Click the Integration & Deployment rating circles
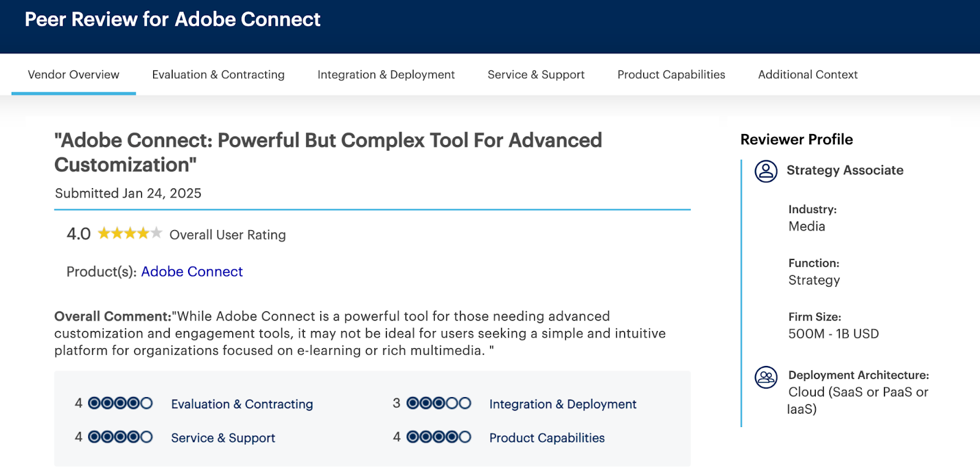The image size is (980, 473). (439, 403)
